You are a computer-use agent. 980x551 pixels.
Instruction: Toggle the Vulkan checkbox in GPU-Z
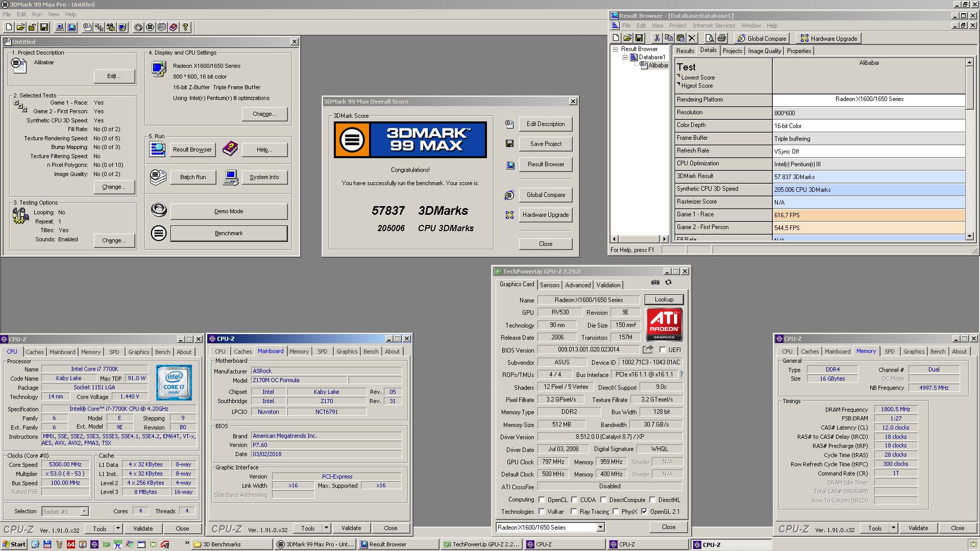point(542,512)
